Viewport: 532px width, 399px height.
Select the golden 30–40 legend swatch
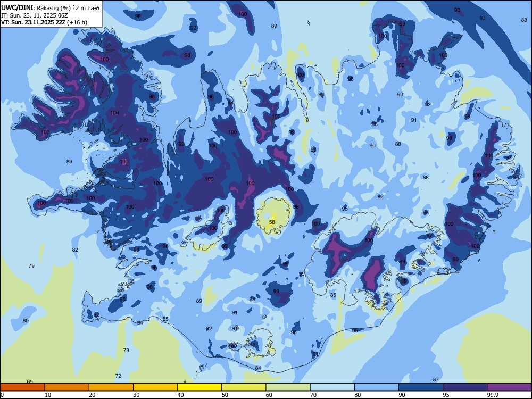155,387
